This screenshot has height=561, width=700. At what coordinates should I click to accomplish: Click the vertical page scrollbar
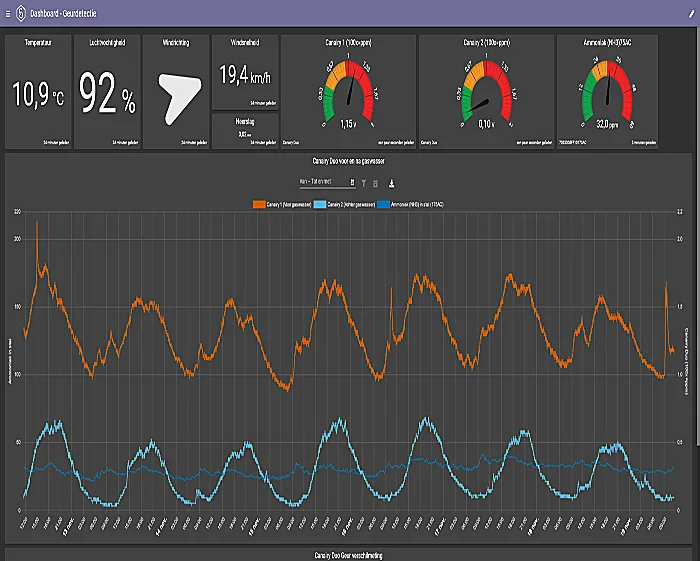[x=698, y=237]
